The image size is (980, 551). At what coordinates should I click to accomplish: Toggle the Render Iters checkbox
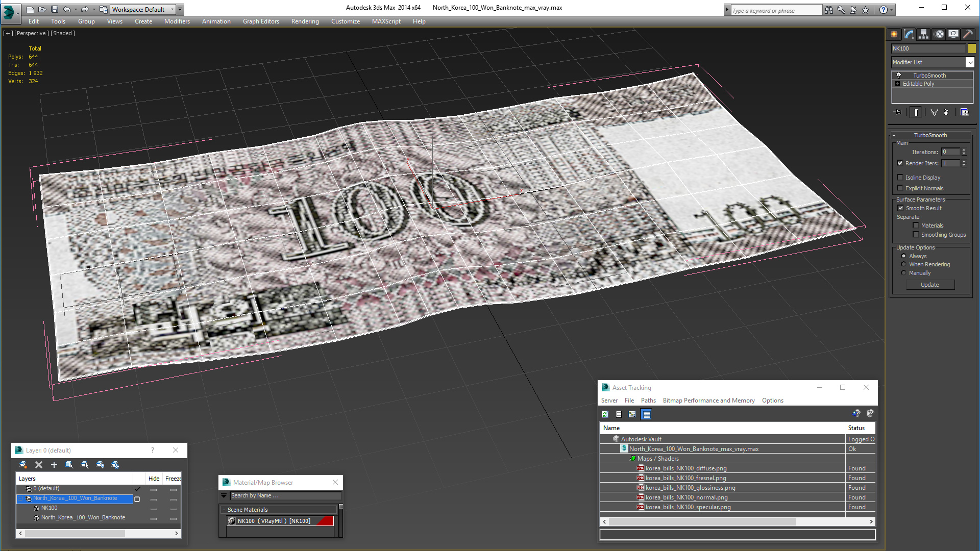click(900, 163)
